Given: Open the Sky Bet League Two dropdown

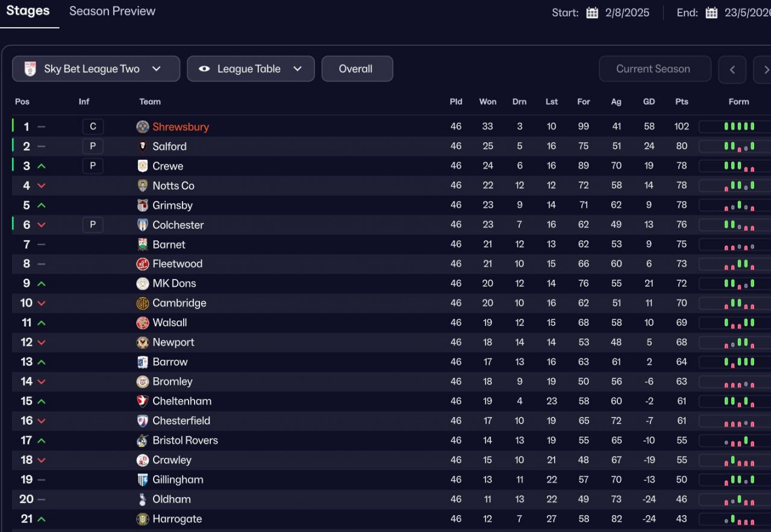Looking at the screenshot, I should [96, 69].
